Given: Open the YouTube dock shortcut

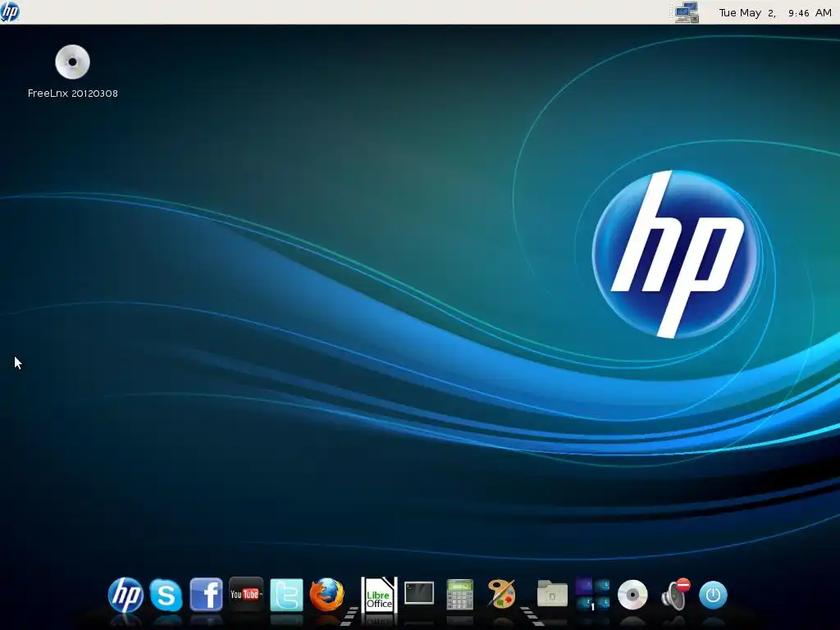Looking at the screenshot, I should (246, 594).
